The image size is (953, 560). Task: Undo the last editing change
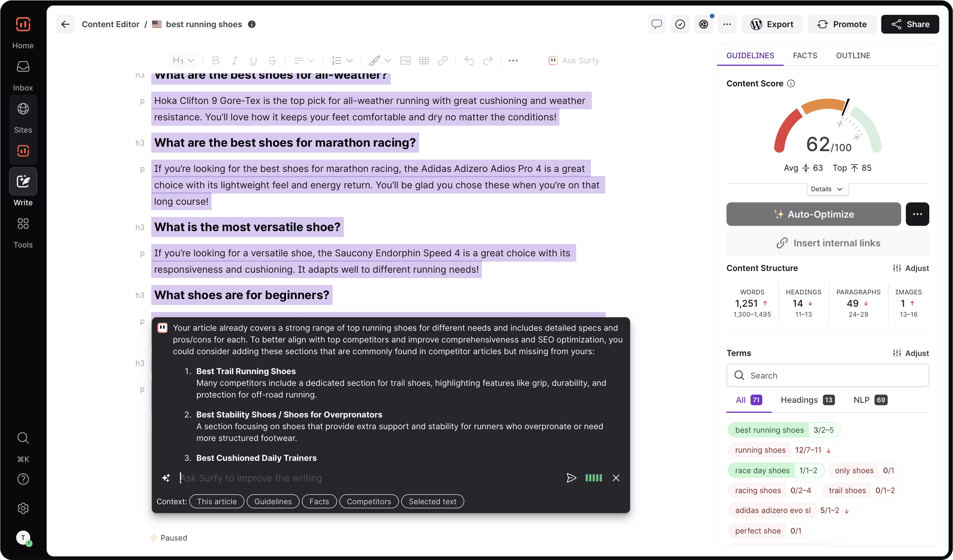pyautogui.click(x=469, y=60)
